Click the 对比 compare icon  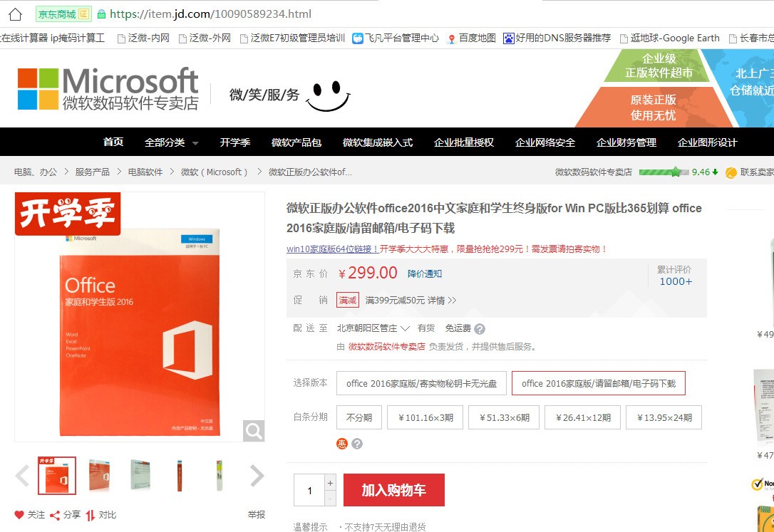(x=91, y=515)
